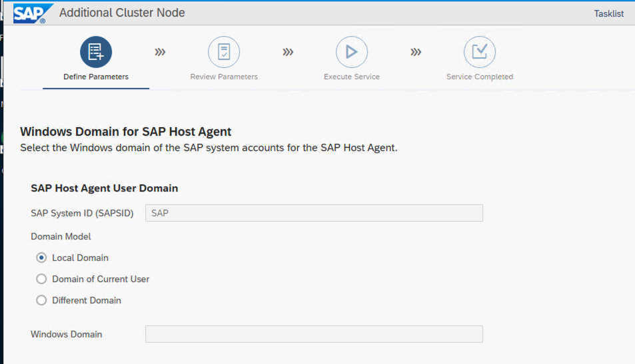The height and width of the screenshot is (364, 635).
Task: Choose Domain of Current User option
Action: click(x=41, y=279)
